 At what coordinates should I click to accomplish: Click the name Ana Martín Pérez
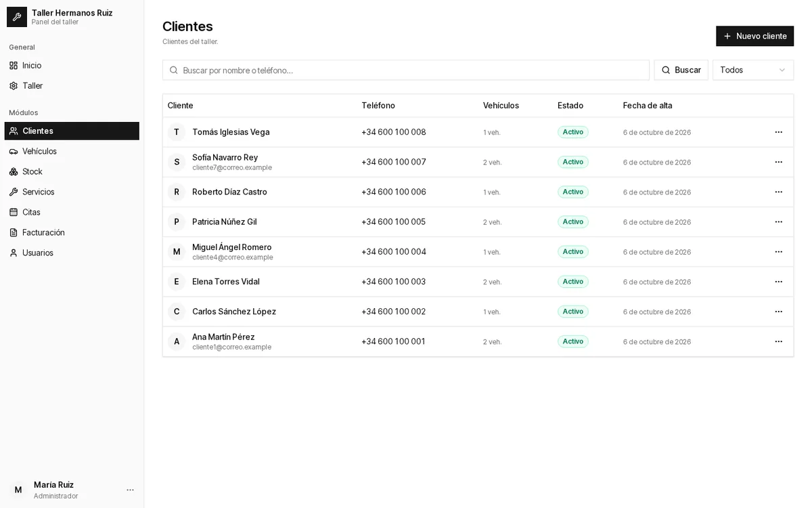coord(223,337)
